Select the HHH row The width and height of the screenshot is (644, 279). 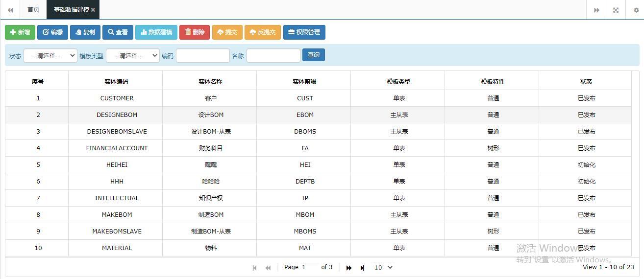click(319, 182)
